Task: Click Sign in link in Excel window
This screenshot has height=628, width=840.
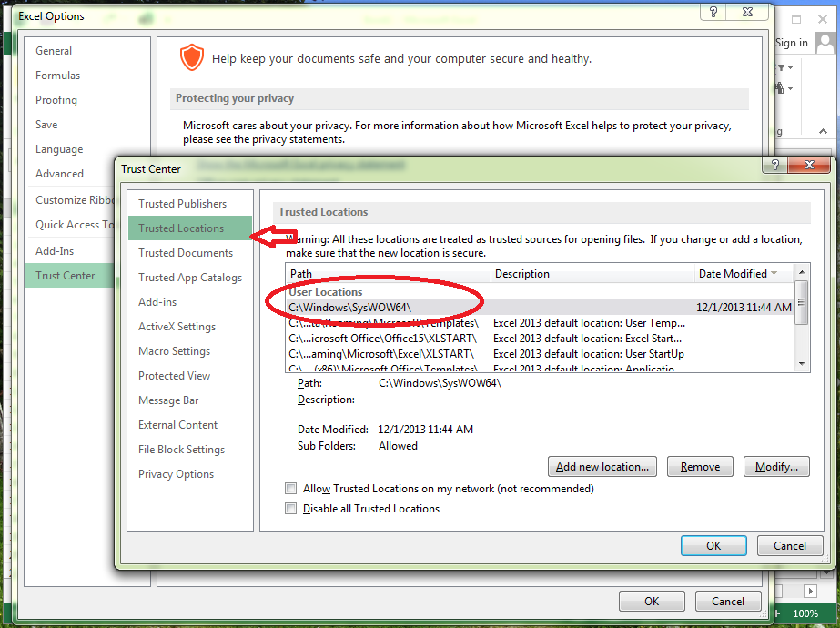Action: point(791,43)
